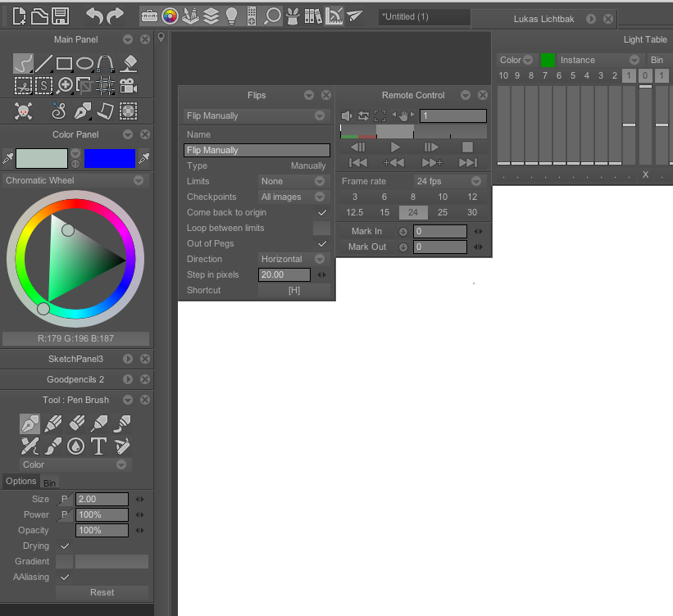The height and width of the screenshot is (616, 673).
Task: Click the blue B color swatch
Action: click(110, 158)
